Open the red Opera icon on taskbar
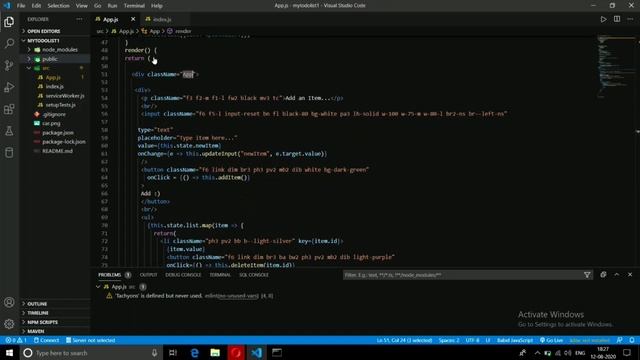640x360 pixels. tap(236, 353)
